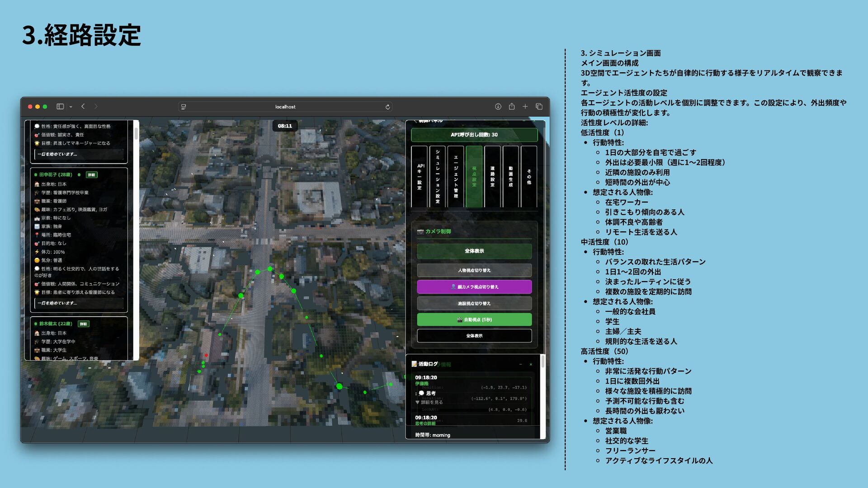Image resolution: width=868 pixels, height=488 pixels.
Task: Open the エージェント管理 tab
Action: 456,176
